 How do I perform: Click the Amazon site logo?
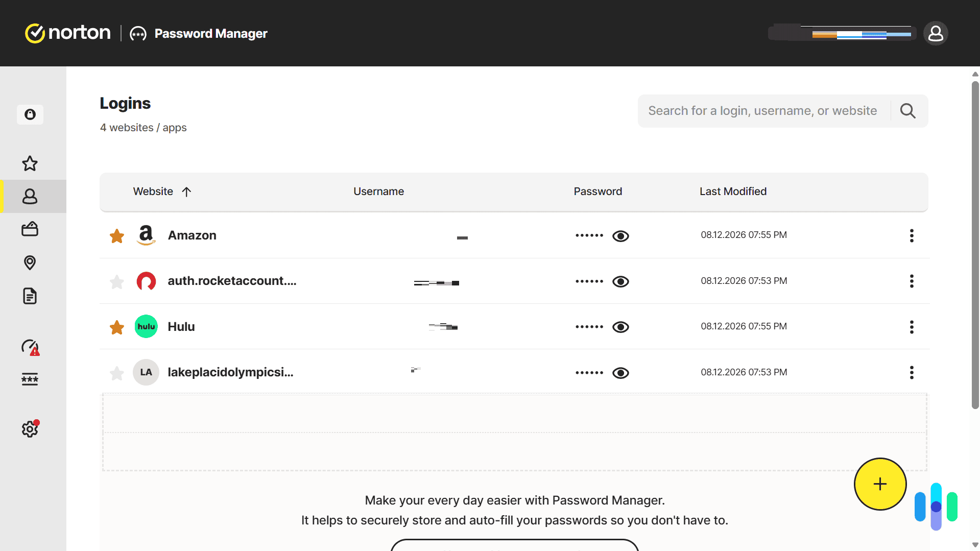pyautogui.click(x=146, y=235)
